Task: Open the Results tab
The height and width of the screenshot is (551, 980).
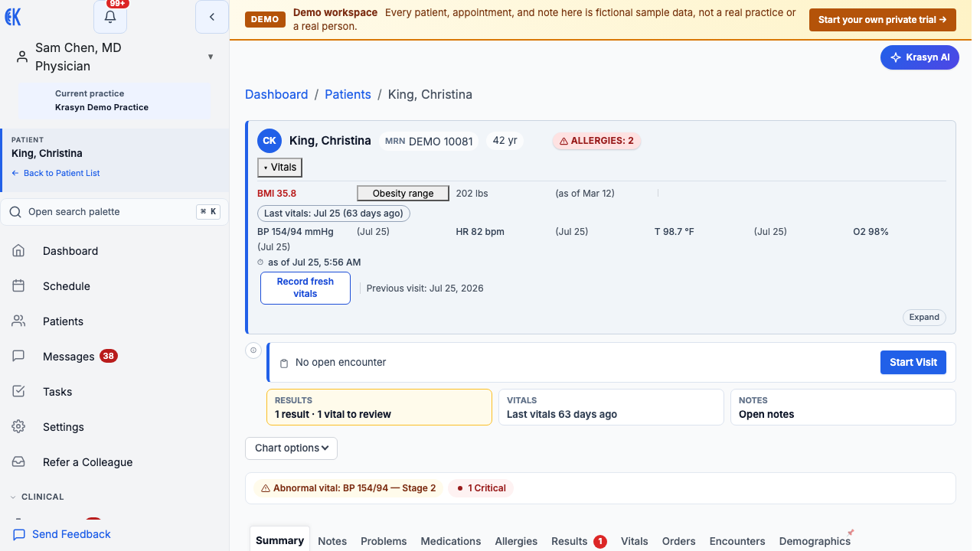Action: [579, 541]
